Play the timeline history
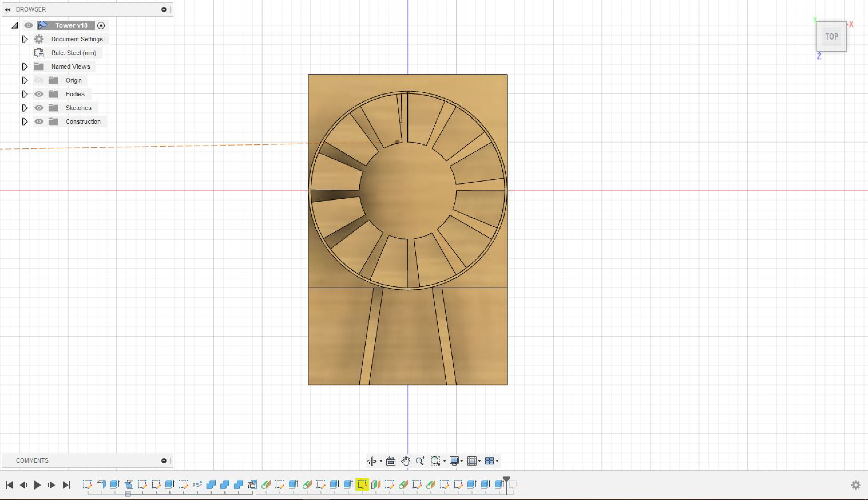Screen dimensions: 868x500 (37, 485)
